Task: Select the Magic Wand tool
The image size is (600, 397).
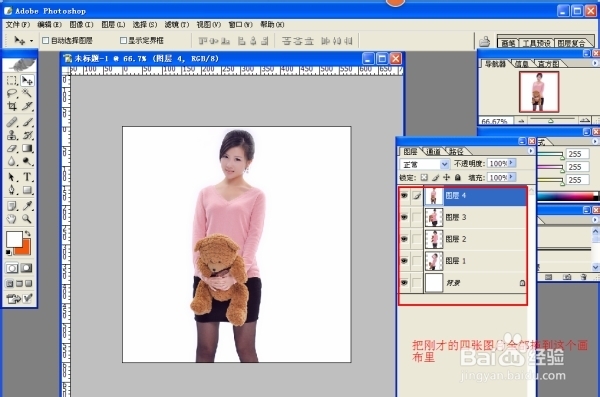Action: point(27,93)
